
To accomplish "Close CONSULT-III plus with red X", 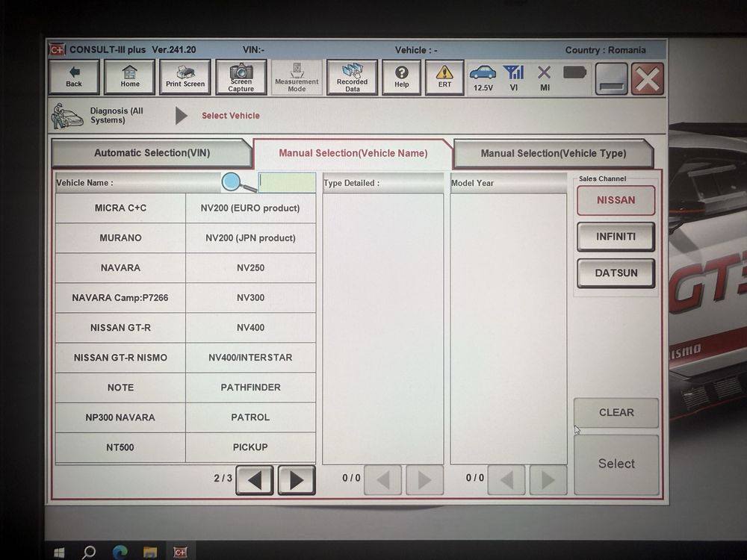I will pos(648,79).
